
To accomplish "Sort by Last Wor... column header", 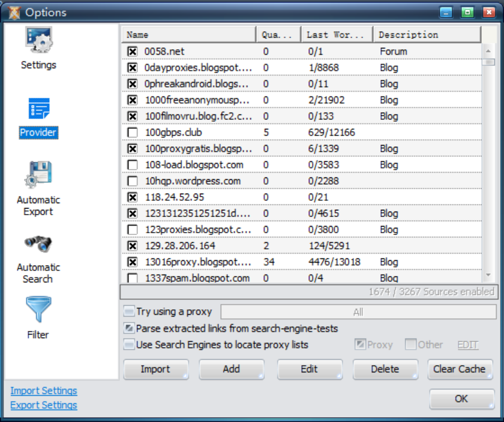I will tap(337, 35).
